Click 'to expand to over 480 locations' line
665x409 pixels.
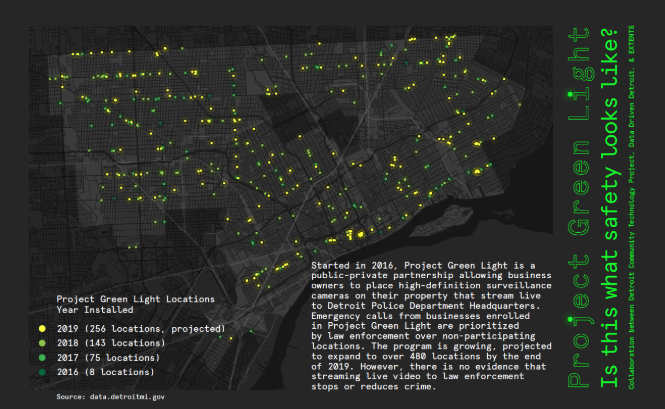(x=426, y=356)
